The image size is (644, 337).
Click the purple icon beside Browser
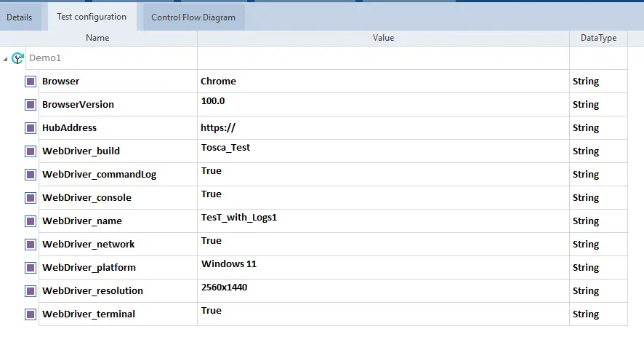click(31, 82)
